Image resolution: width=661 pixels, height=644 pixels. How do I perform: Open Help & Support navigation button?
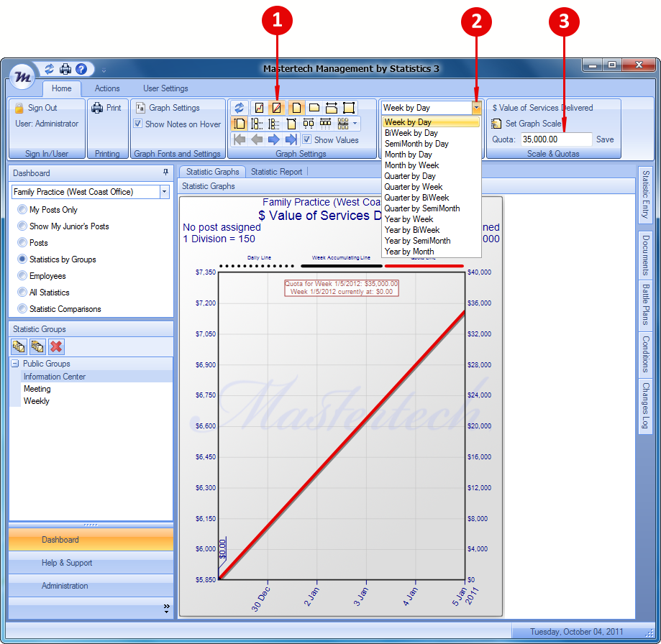coord(91,563)
